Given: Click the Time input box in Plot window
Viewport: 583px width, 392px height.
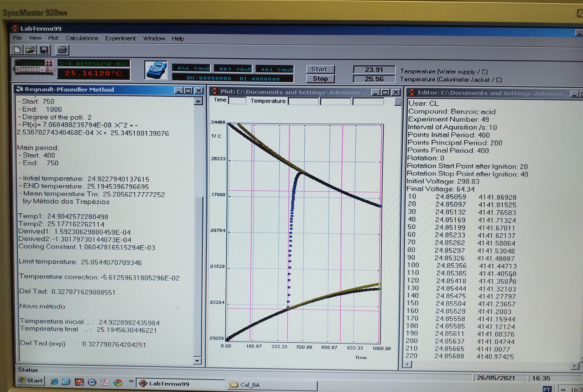Looking at the screenshot, I should pos(237,101).
